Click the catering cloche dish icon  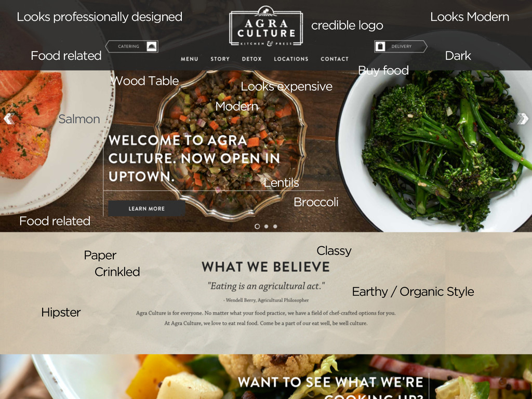click(152, 46)
